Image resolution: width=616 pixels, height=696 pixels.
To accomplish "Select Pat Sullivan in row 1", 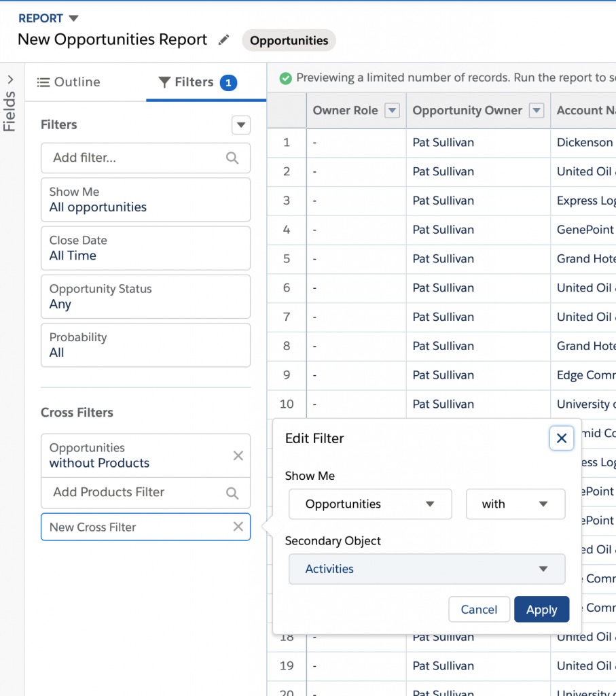I will pos(443,143).
